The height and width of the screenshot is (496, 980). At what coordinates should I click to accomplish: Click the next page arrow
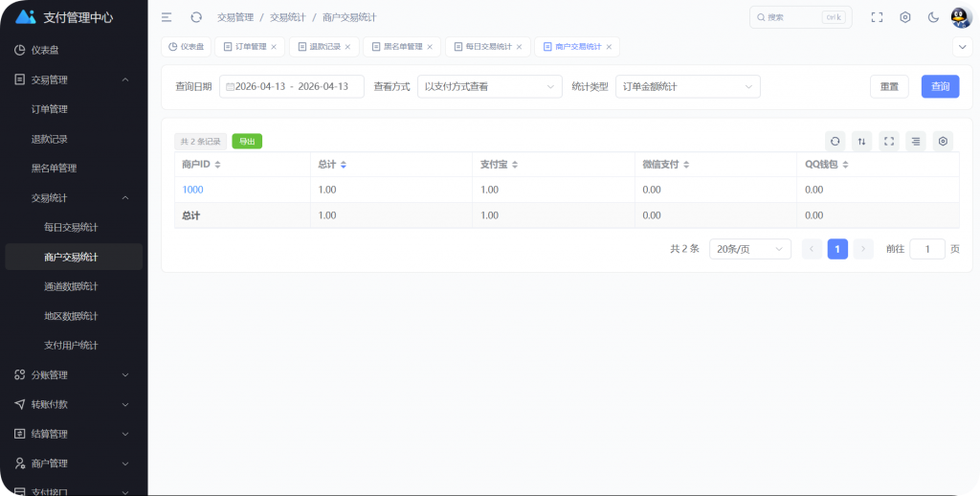click(x=863, y=249)
